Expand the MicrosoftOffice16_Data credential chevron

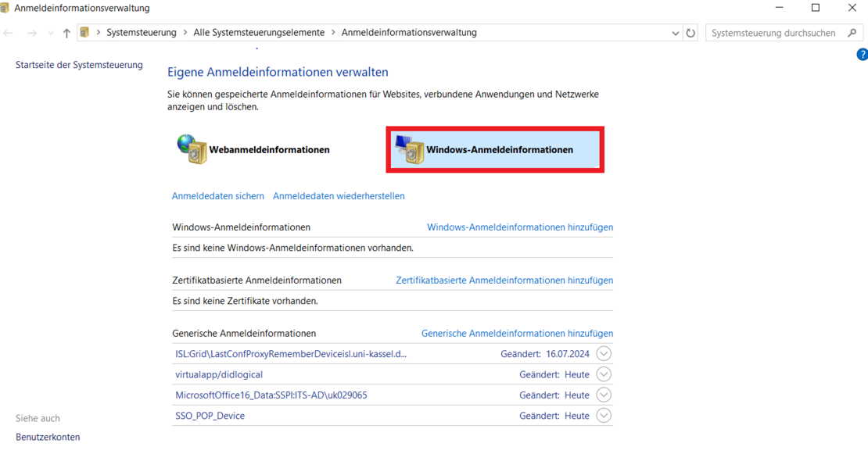point(603,395)
